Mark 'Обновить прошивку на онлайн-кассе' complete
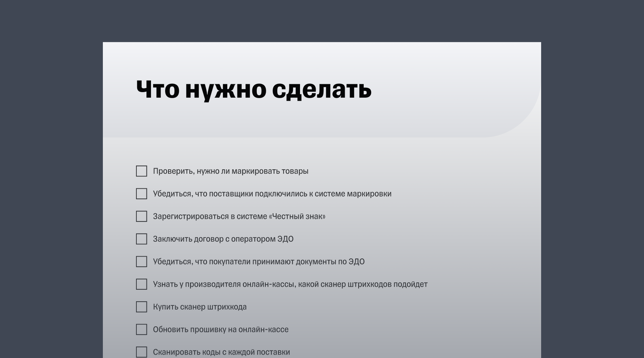 point(142,330)
